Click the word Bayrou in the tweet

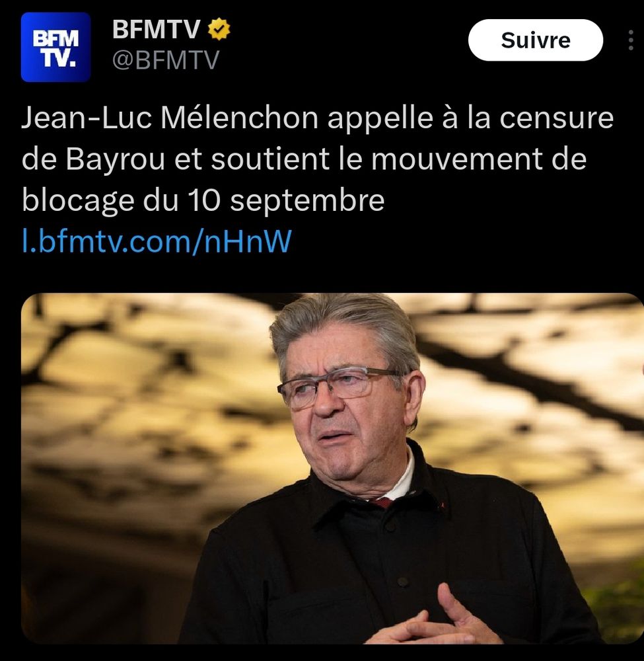[115, 159]
